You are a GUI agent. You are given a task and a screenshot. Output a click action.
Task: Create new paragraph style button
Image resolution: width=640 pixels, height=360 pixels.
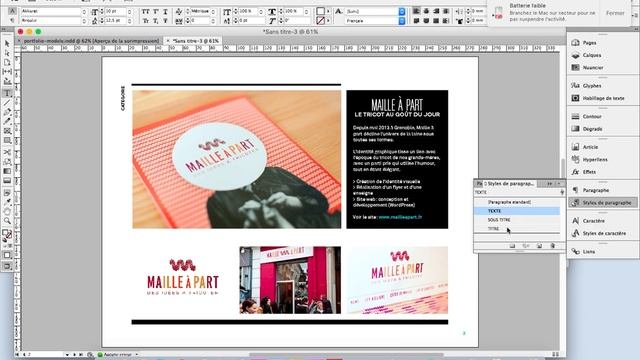click(539, 246)
